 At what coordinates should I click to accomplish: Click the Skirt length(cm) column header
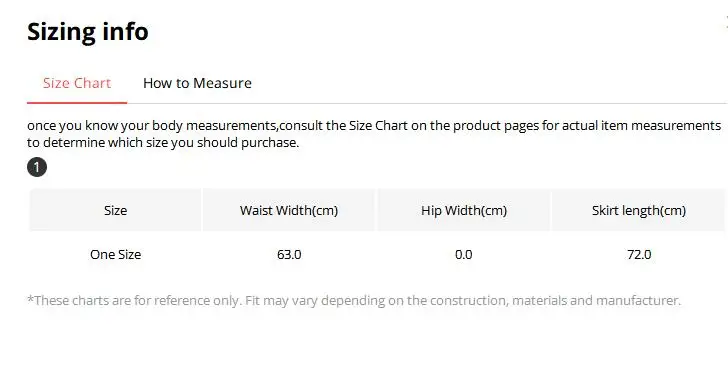639,210
